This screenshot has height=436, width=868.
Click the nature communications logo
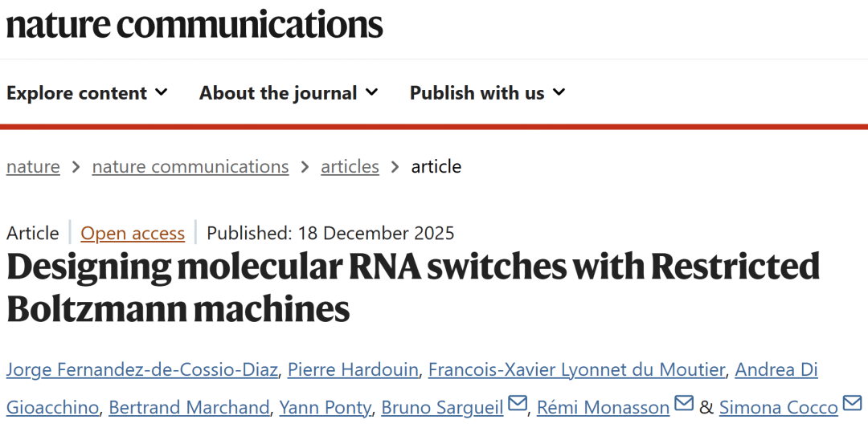point(194,24)
